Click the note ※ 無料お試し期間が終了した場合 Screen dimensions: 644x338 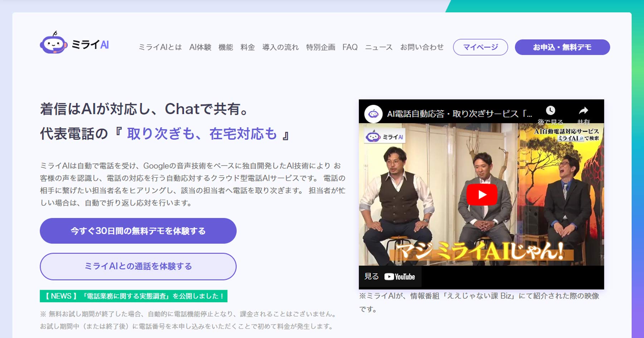pos(189,314)
